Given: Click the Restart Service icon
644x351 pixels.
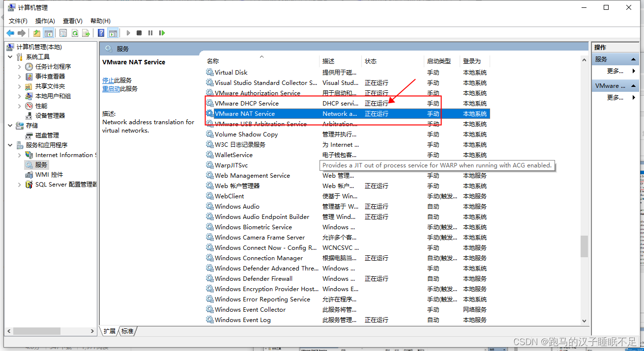Looking at the screenshot, I should [162, 33].
